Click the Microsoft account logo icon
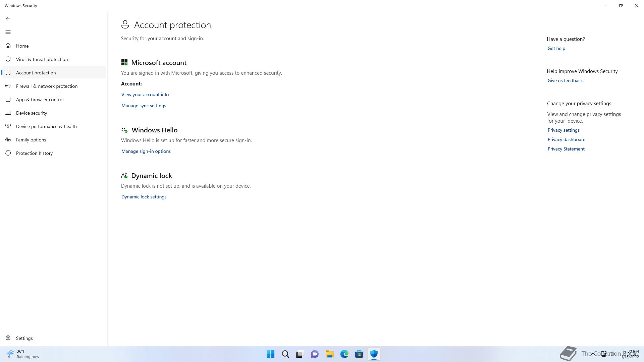 coord(124,62)
